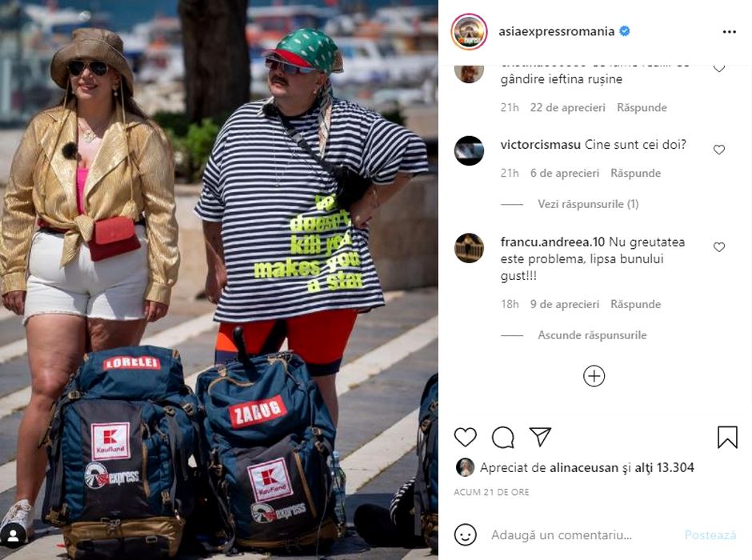Open the comment speech bubble icon
Image resolution: width=752 pixels, height=560 pixels.
click(x=503, y=438)
